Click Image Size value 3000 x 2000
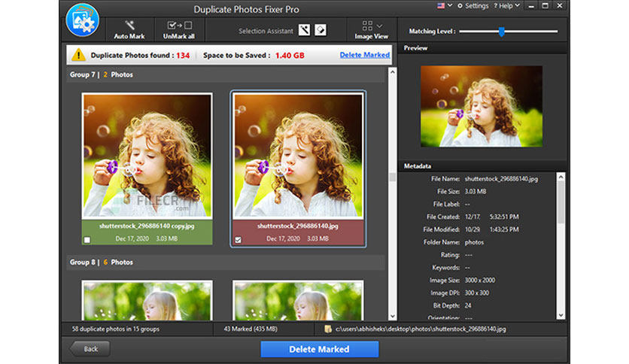629x364 pixels. pyautogui.click(x=480, y=281)
